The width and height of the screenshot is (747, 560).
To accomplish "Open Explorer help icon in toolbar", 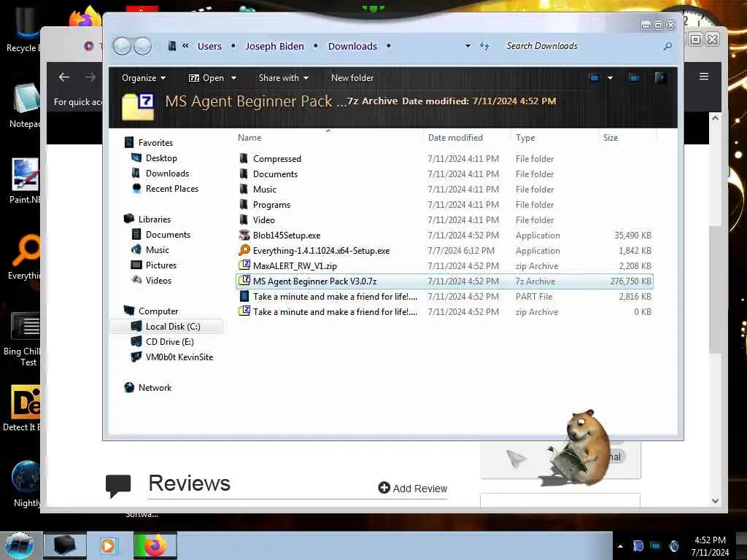I will point(660,77).
